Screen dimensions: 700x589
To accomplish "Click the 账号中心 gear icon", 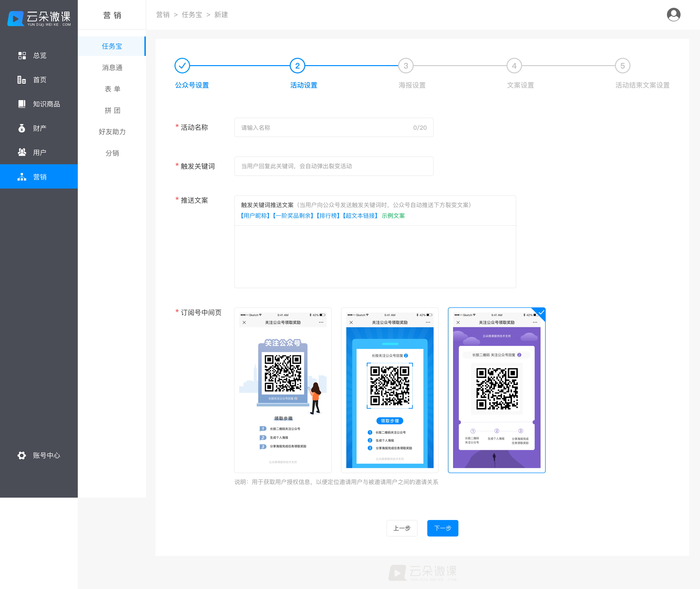I will (x=22, y=455).
